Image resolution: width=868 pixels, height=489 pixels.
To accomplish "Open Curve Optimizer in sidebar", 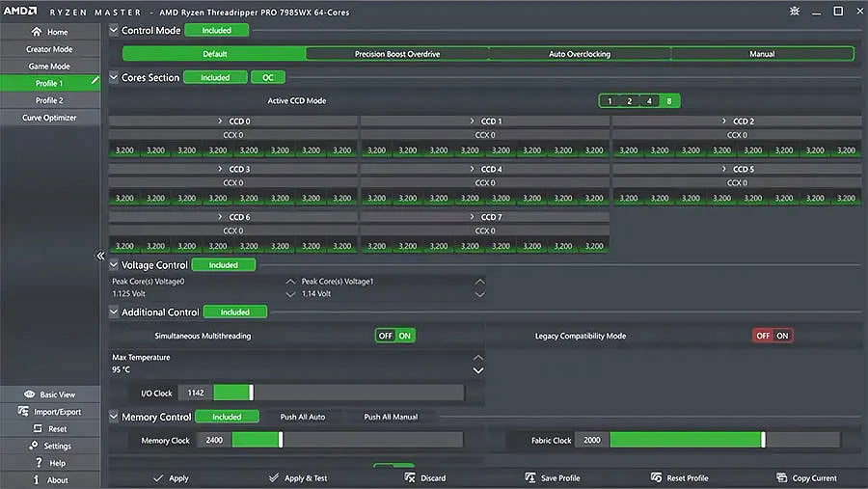I will [x=50, y=118].
